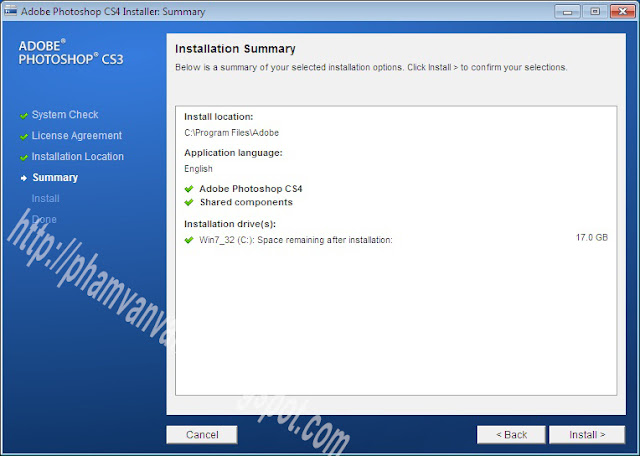Image resolution: width=640 pixels, height=456 pixels.
Task: Select the greyed Install step in sidebar
Action: click(x=45, y=198)
